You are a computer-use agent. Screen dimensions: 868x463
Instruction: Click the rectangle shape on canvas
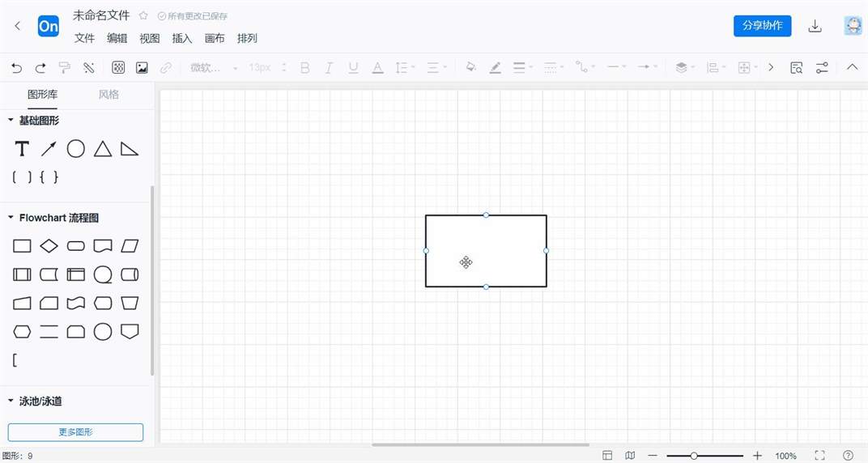486,251
